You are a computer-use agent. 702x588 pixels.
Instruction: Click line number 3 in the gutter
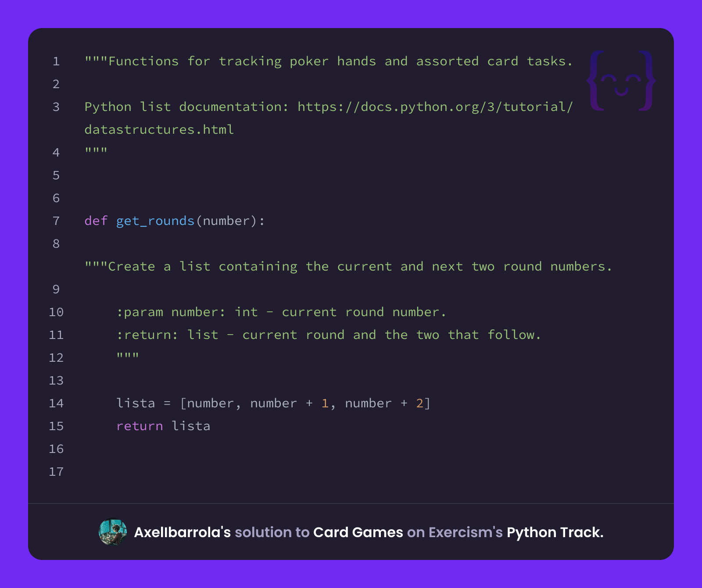pyautogui.click(x=56, y=107)
